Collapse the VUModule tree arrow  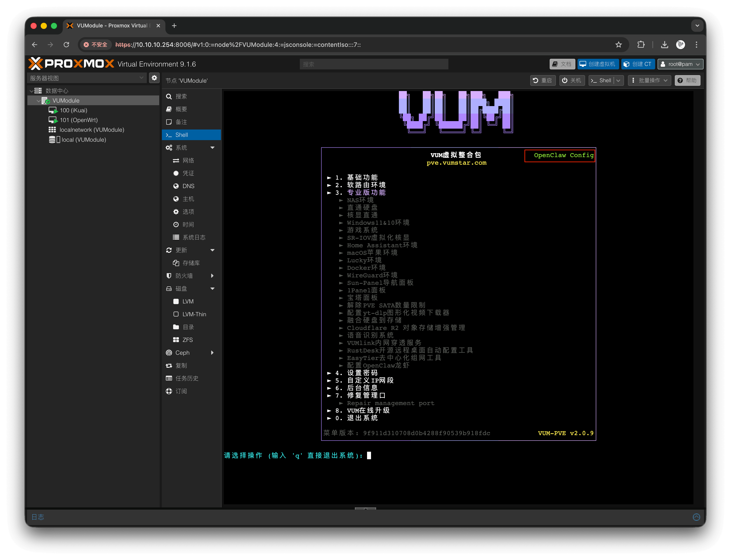point(39,101)
